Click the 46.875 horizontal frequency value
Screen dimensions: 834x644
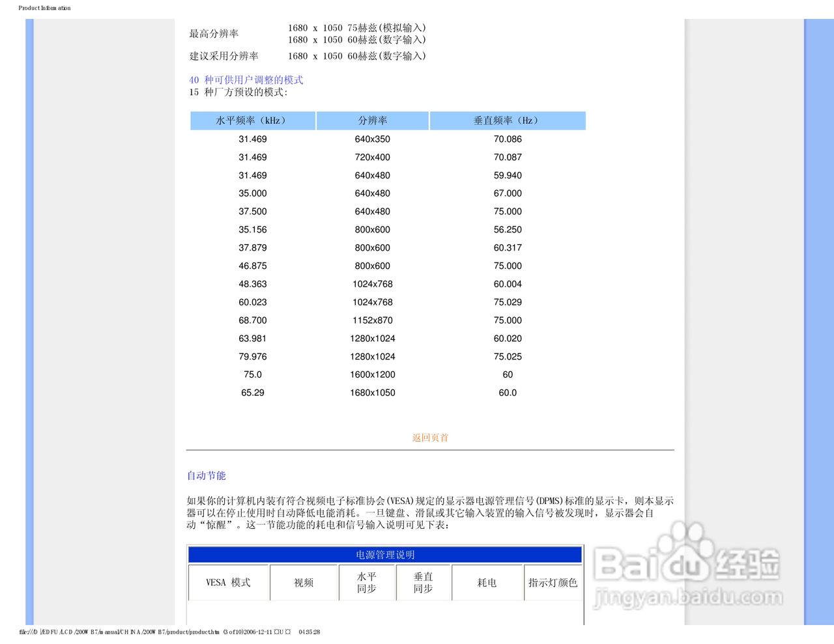[x=253, y=266]
